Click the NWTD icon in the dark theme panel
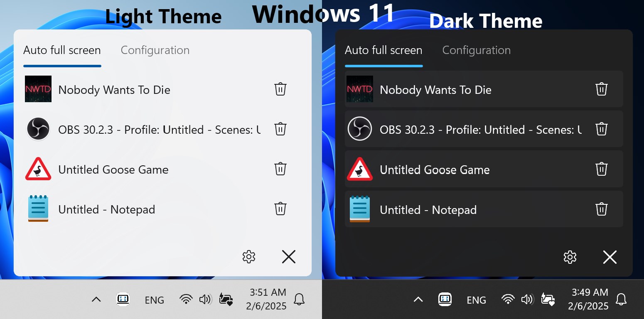Image resolution: width=644 pixels, height=319 pixels. click(359, 89)
